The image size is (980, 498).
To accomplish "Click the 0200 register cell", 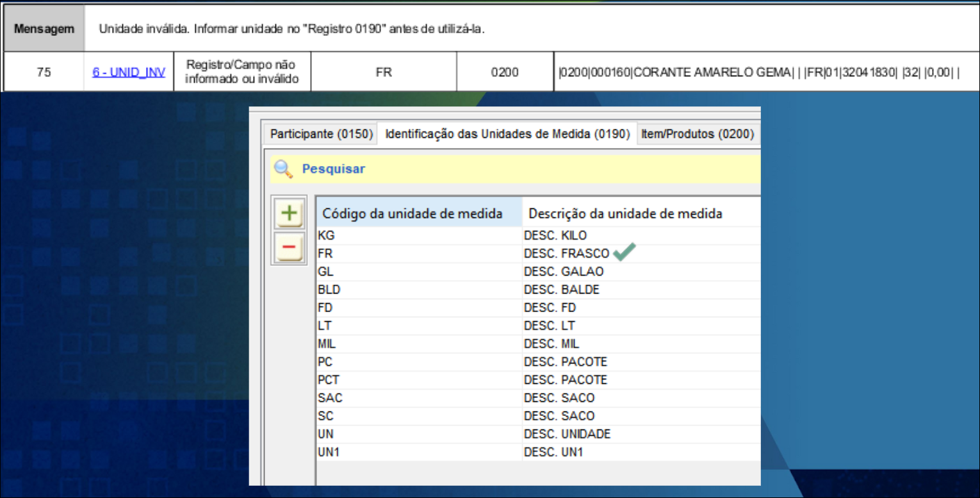I will [x=505, y=72].
